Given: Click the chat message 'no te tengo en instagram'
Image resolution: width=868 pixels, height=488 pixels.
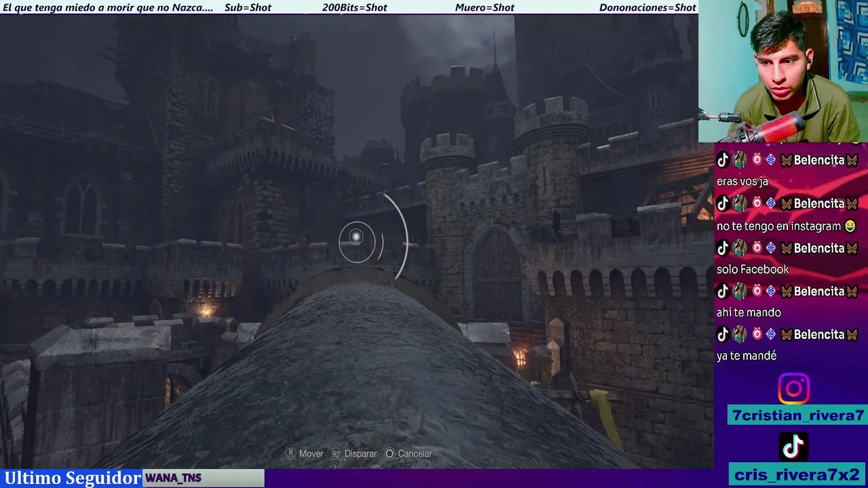Looking at the screenshot, I should 778,226.
